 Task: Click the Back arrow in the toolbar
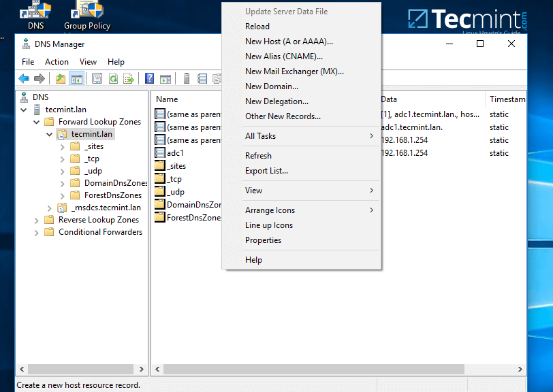click(25, 78)
